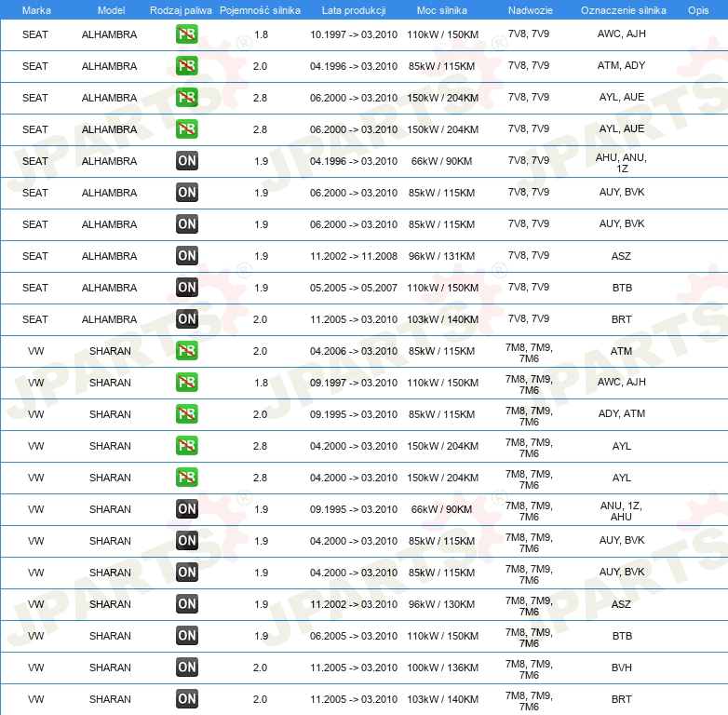Click engine size 1.8 in VW Sharan row

click(x=261, y=383)
